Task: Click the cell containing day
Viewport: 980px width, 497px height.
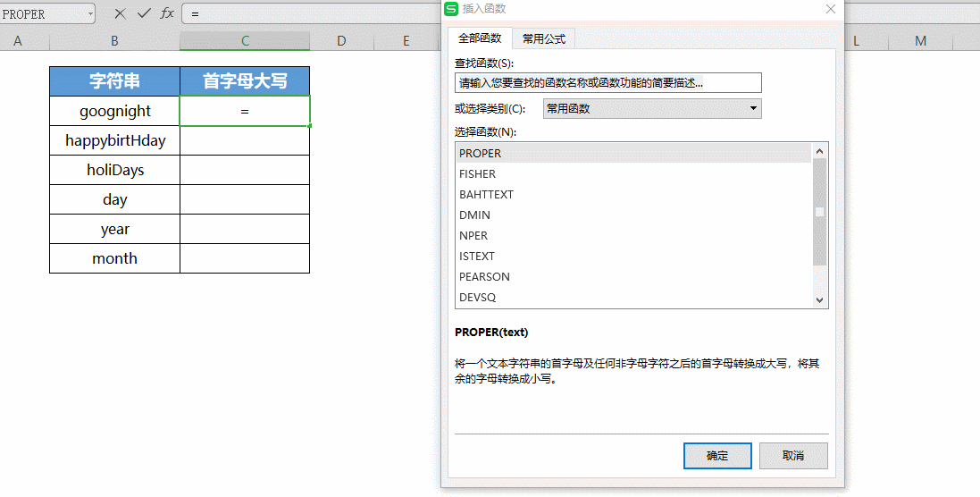Action: coord(114,199)
